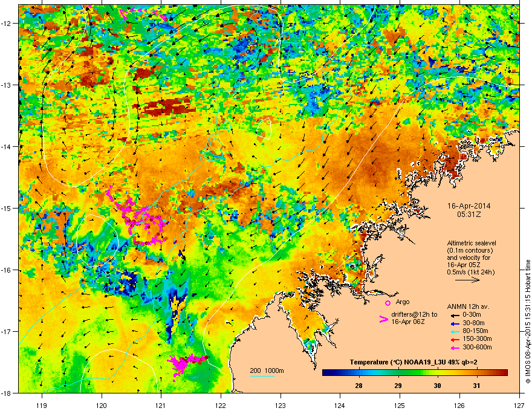The height and width of the screenshot is (411, 532).
Task: Click the time label 05:31Z
Action: tap(469, 215)
